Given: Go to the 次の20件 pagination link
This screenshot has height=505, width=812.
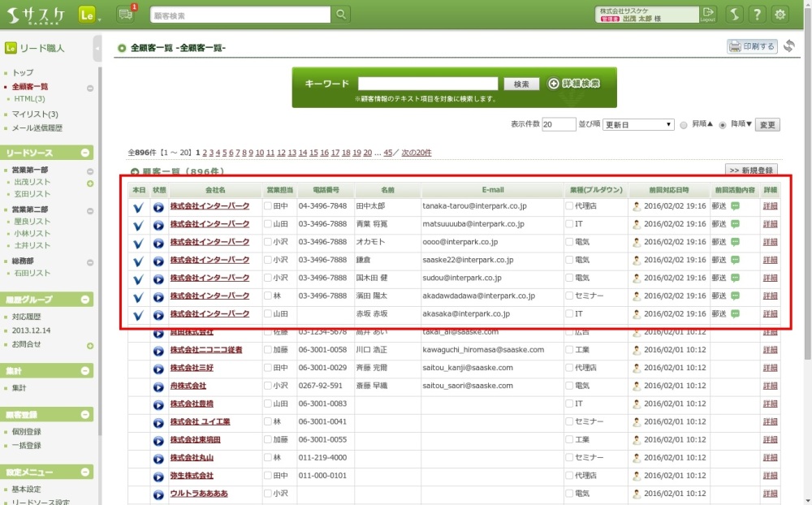Looking at the screenshot, I should [417, 153].
